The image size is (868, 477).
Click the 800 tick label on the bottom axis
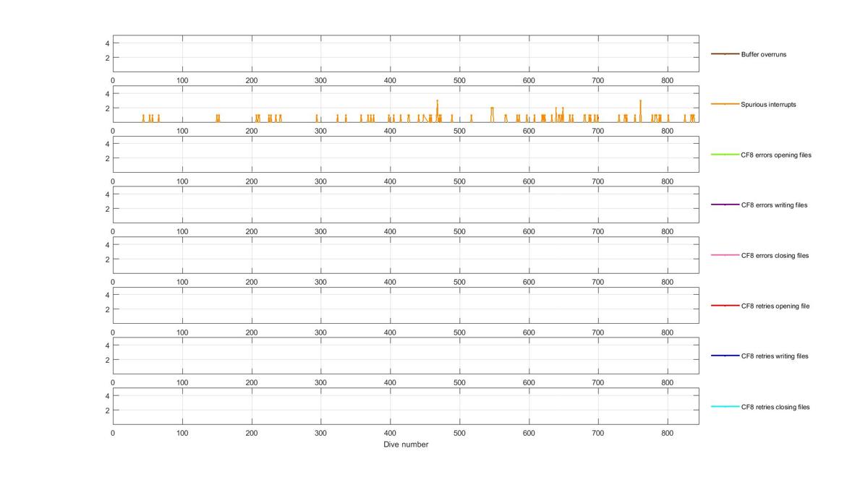668,433
